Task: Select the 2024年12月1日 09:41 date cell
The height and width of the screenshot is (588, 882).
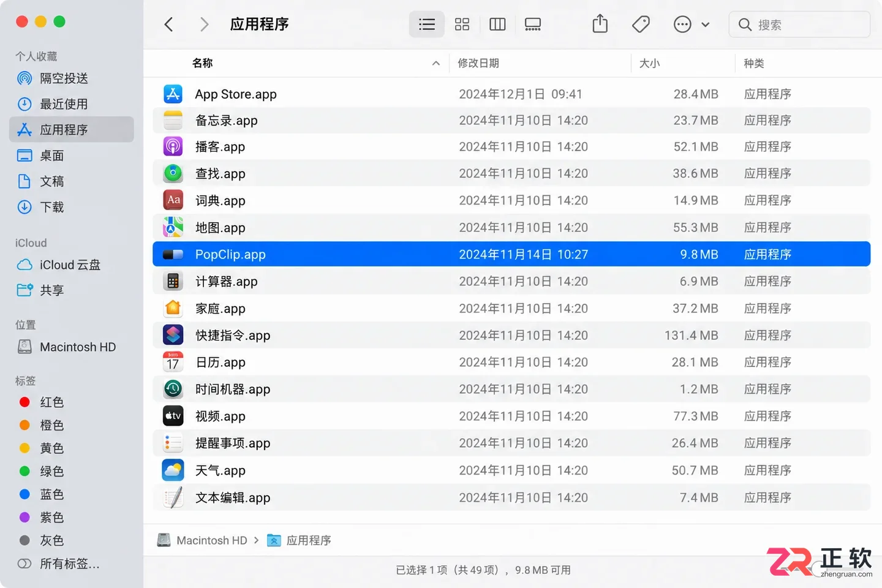Action: click(x=521, y=94)
